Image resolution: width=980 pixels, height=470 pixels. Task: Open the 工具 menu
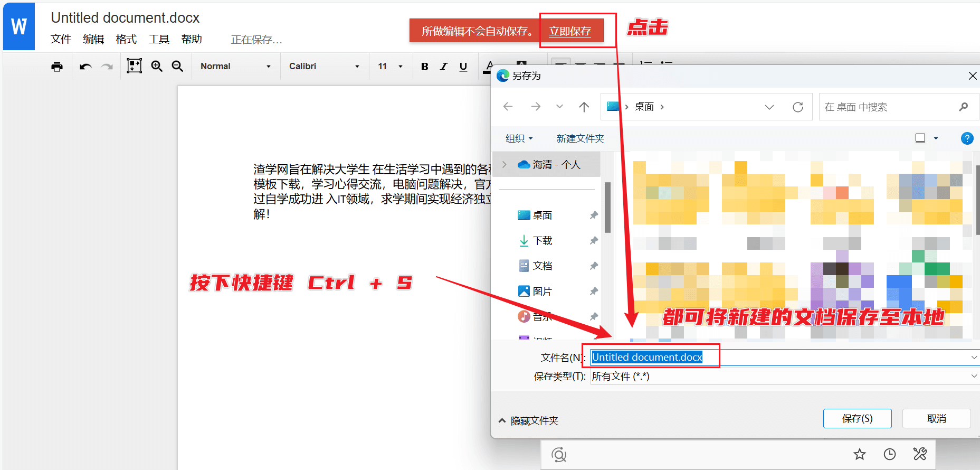pos(159,39)
